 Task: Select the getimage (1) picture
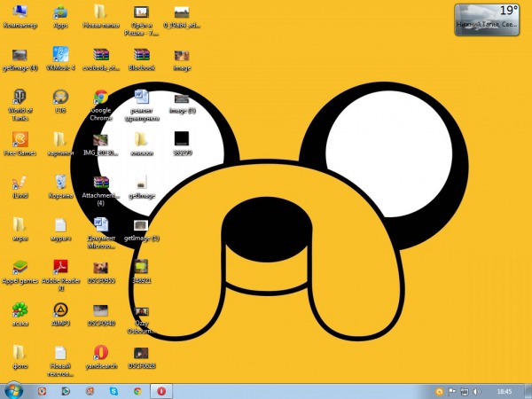click(141, 230)
